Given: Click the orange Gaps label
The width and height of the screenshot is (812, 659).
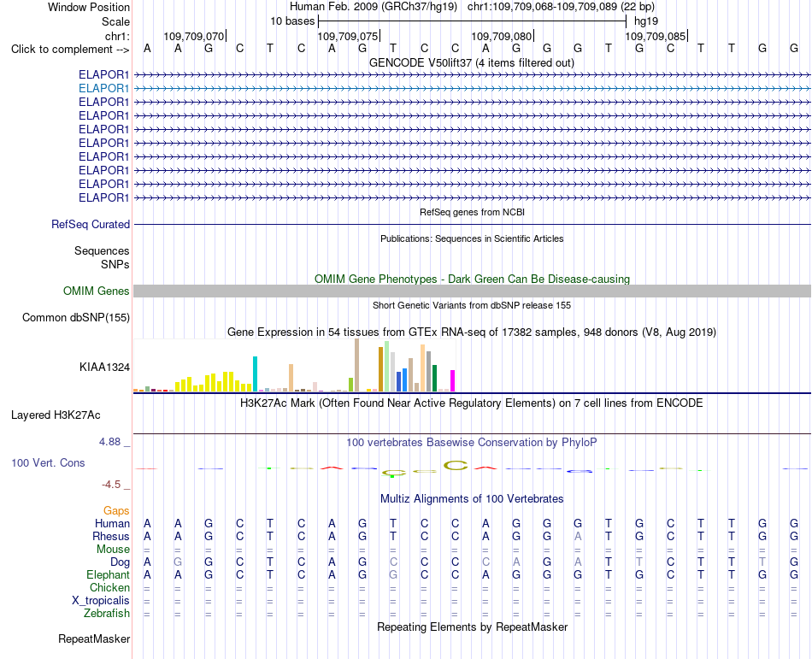Looking at the screenshot, I should coord(116,511).
